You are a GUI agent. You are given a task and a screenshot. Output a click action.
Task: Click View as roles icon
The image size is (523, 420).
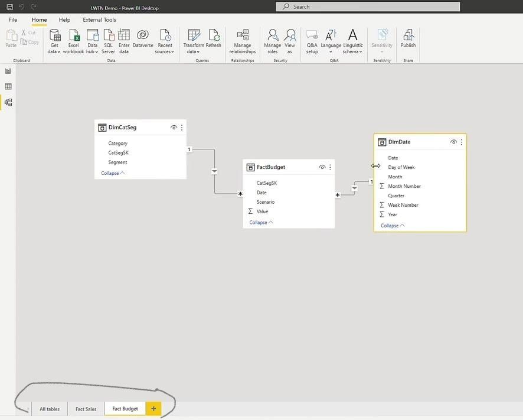290,41
